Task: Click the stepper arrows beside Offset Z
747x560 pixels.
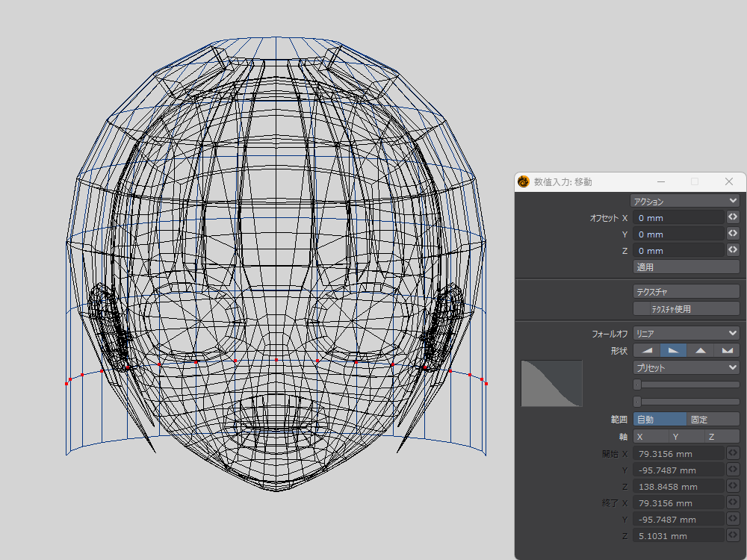Action: point(733,250)
